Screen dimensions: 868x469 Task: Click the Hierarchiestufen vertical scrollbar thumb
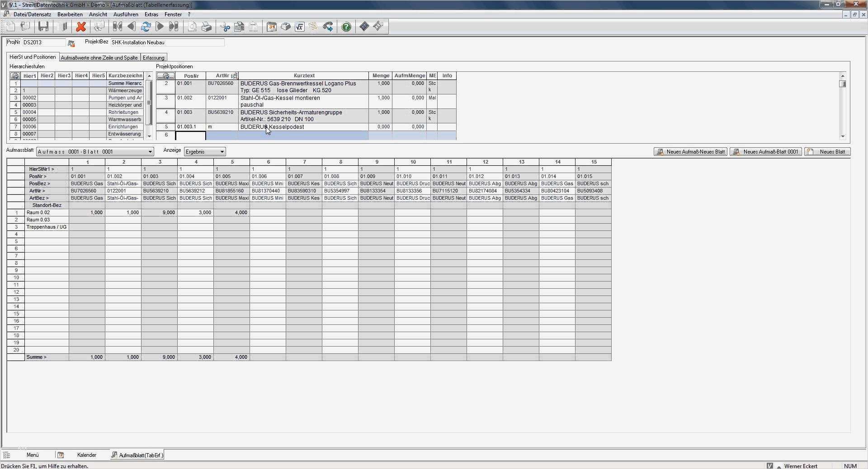(x=149, y=103)
